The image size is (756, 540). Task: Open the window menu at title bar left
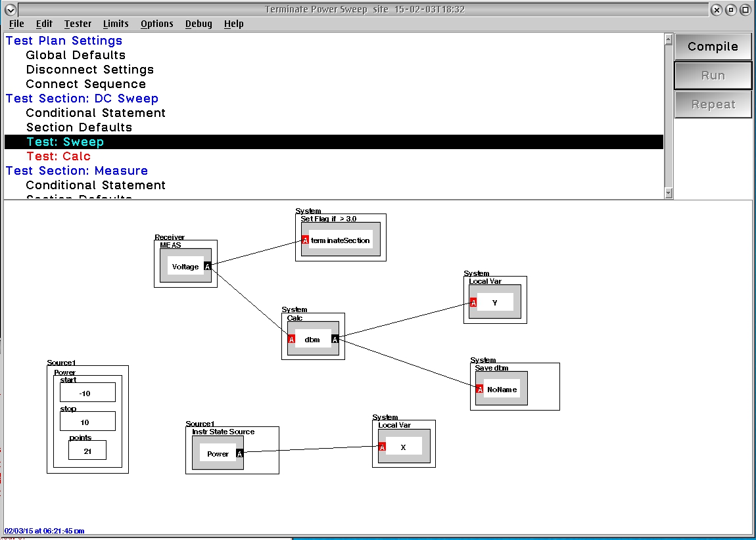[x=11, y=10]
